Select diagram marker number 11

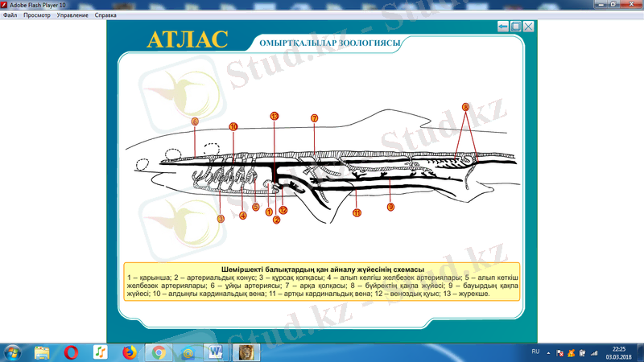pyautogui.click(x=357, y=212)
